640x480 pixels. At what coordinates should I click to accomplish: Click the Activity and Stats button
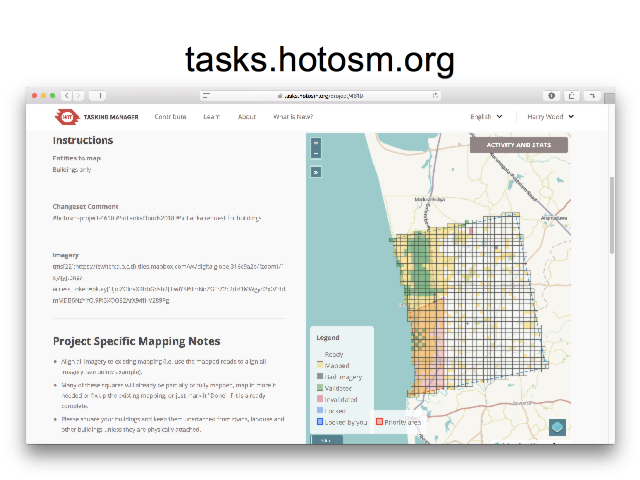518,145
